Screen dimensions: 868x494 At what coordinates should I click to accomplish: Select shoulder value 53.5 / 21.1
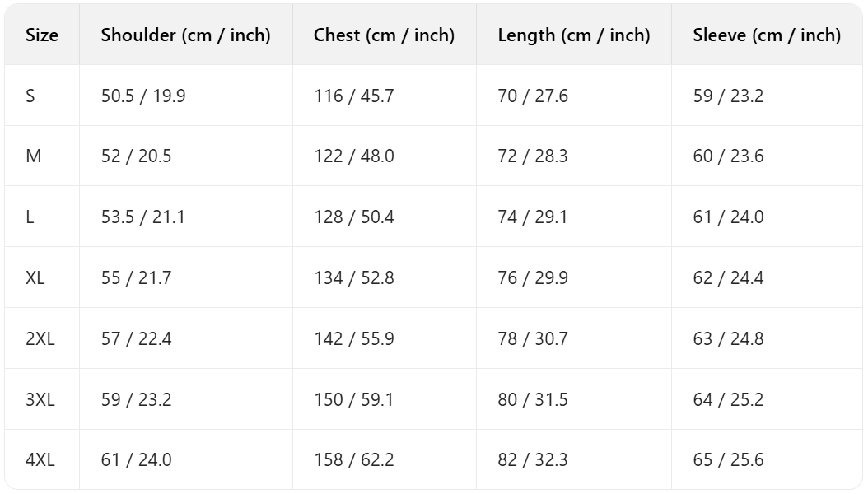tap(143, 217)
